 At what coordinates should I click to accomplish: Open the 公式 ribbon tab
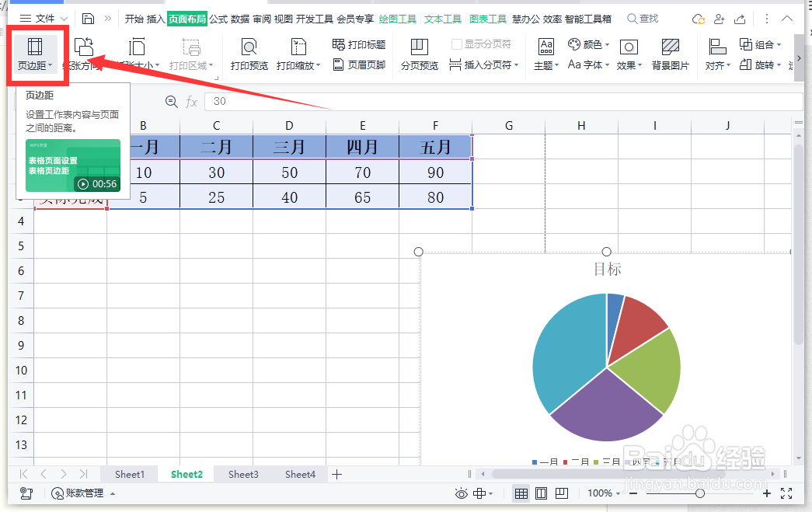tap(218, 19)
